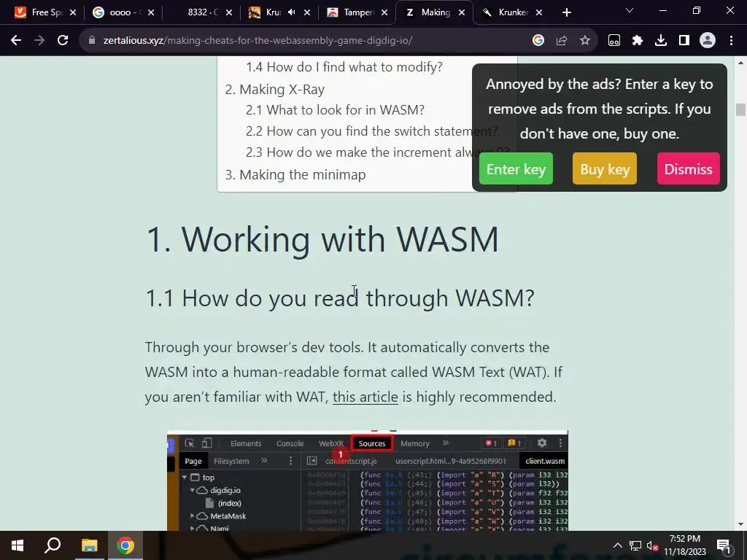Click the dev tools screenshot image
Viewport: 747px width, 560px height.
(368, 481)
